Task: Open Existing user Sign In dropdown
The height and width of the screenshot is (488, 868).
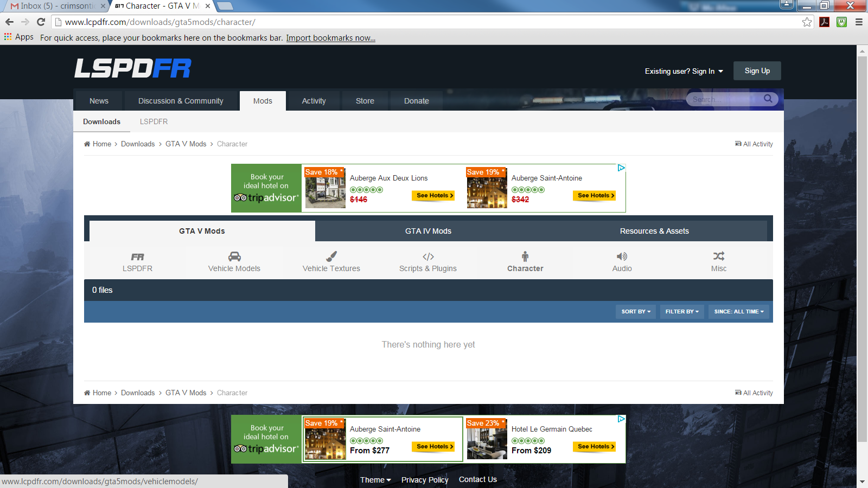Action: point(684,71)
